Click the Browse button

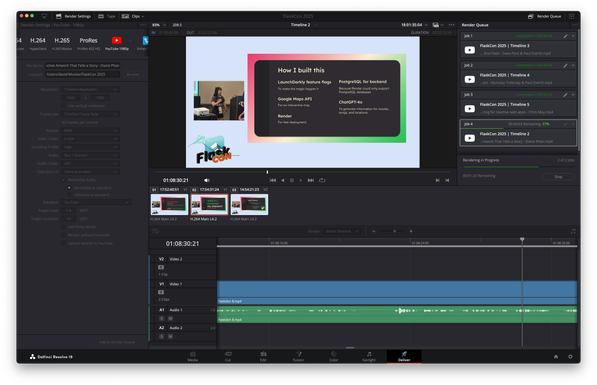[133, 74]
